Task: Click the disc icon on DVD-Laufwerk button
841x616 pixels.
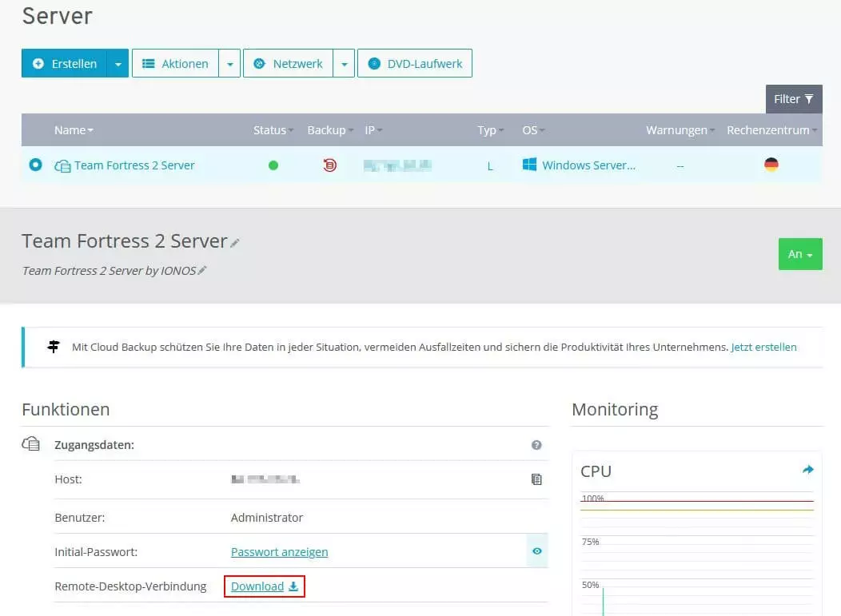Action: (x=374, y=63)
